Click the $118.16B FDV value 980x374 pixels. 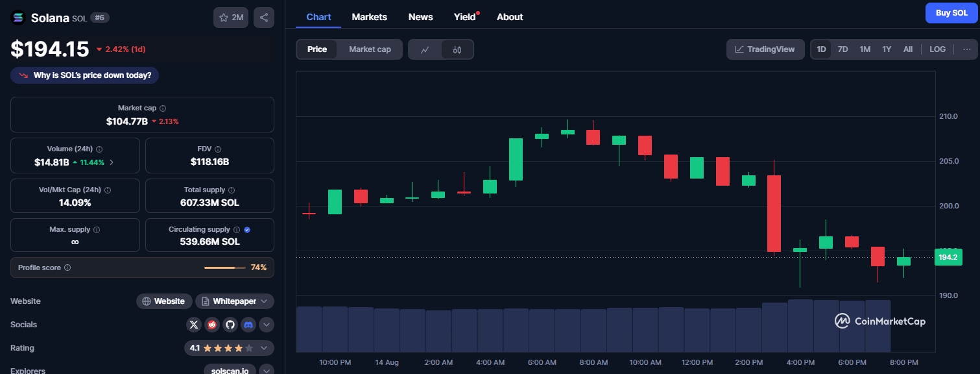(x=210, y=162)
